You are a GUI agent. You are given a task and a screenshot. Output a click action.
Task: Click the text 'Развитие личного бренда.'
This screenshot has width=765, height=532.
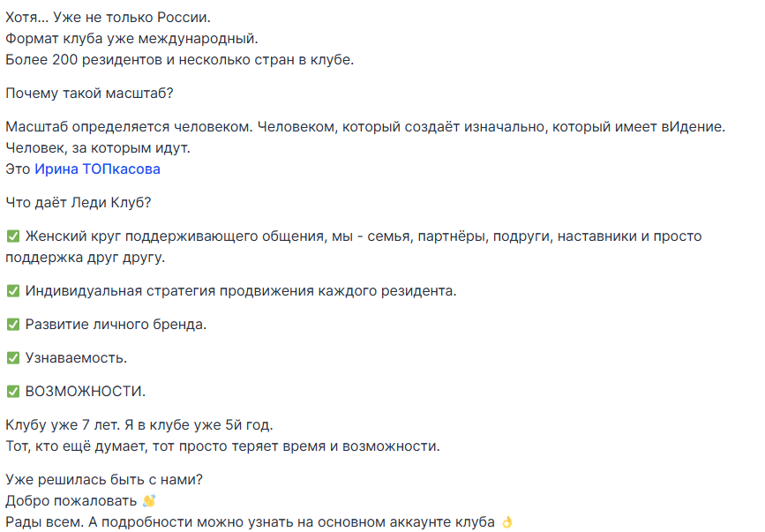(116, 324)
